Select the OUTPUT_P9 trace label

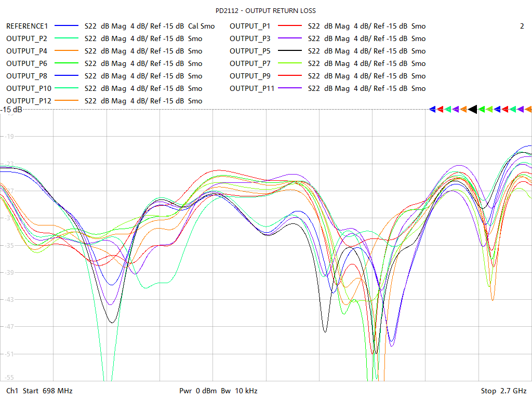coord(250,76)
